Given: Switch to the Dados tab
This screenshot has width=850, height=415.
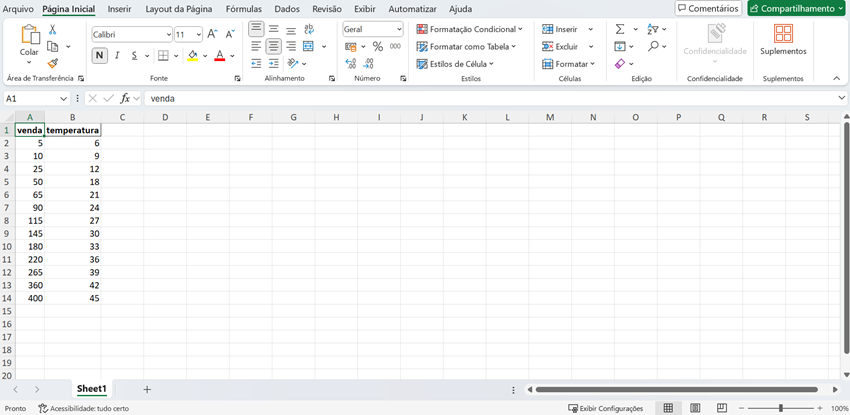Looking at the screenshot, I should click(x=287, y=9).
